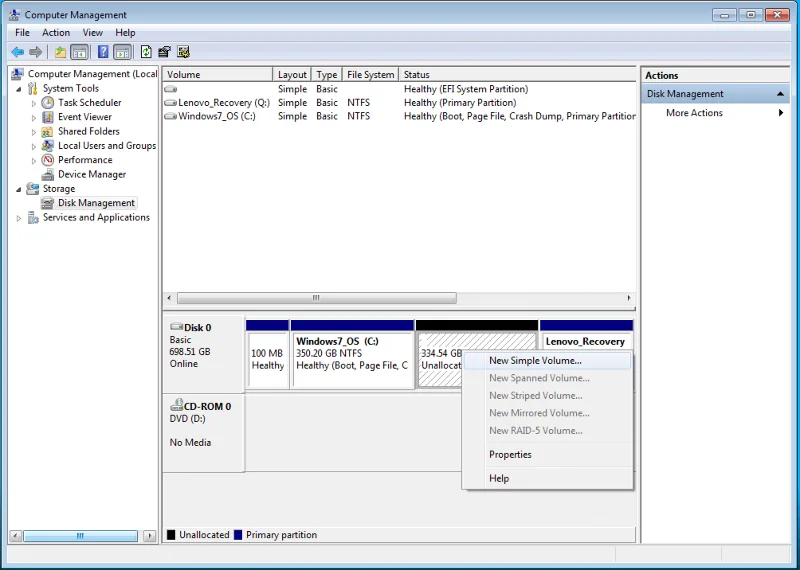
Task: Select the Device Manager tree item
Action: (92, 175)
